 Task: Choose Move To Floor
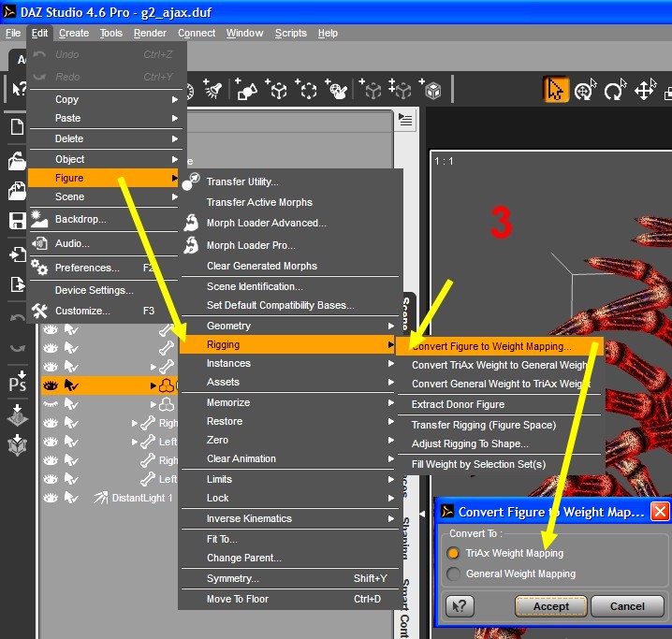click(290, 599)
